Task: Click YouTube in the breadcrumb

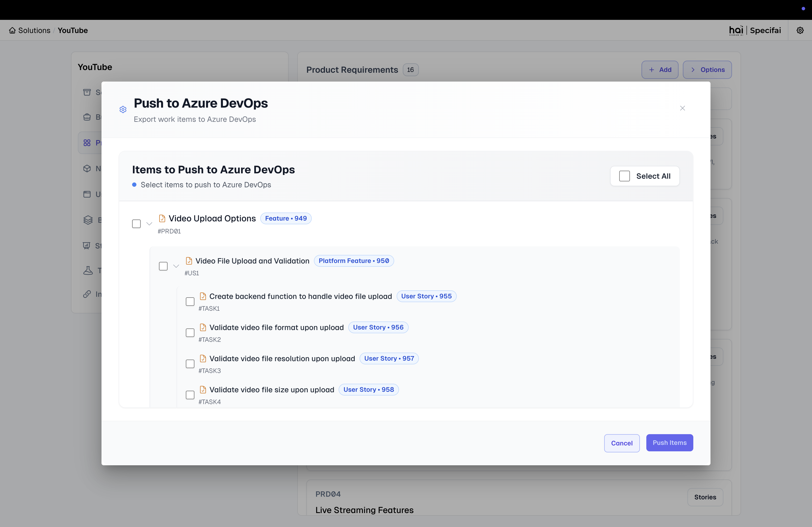Action: (x=73, y=30)
